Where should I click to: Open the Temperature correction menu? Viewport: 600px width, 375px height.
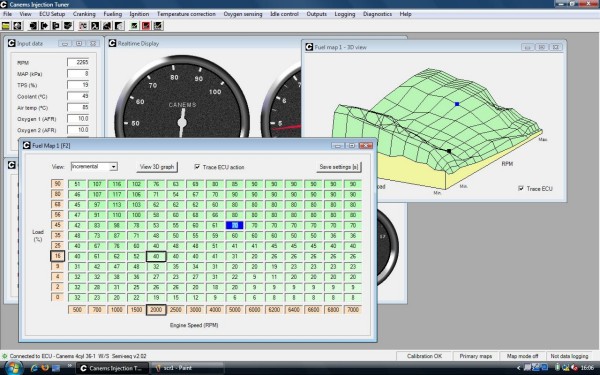point(186,14)
